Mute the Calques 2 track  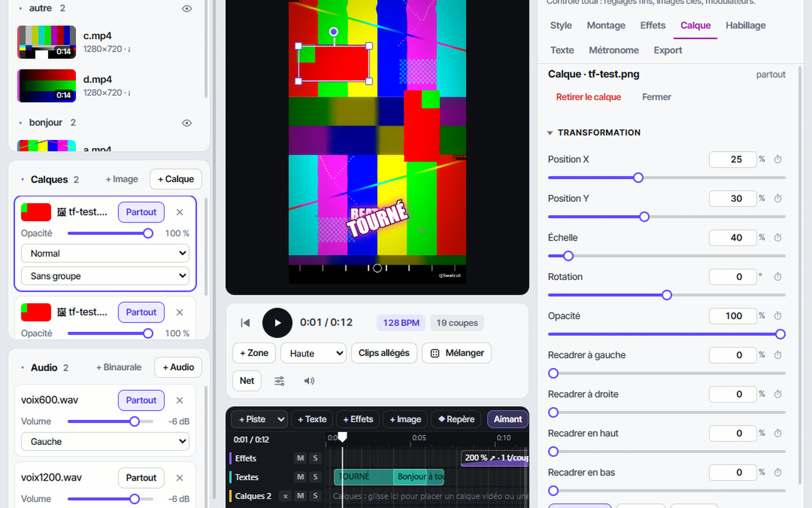300,496
